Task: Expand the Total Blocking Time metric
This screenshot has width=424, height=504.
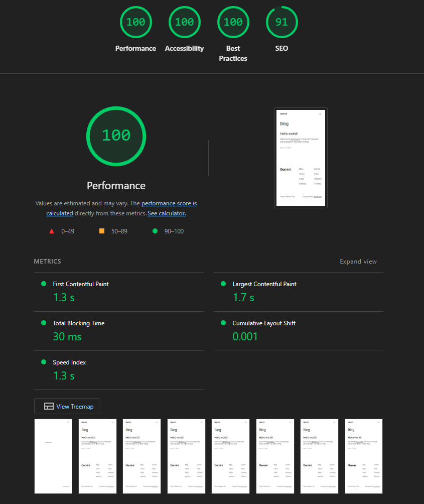Action: [x=79, y=323]
